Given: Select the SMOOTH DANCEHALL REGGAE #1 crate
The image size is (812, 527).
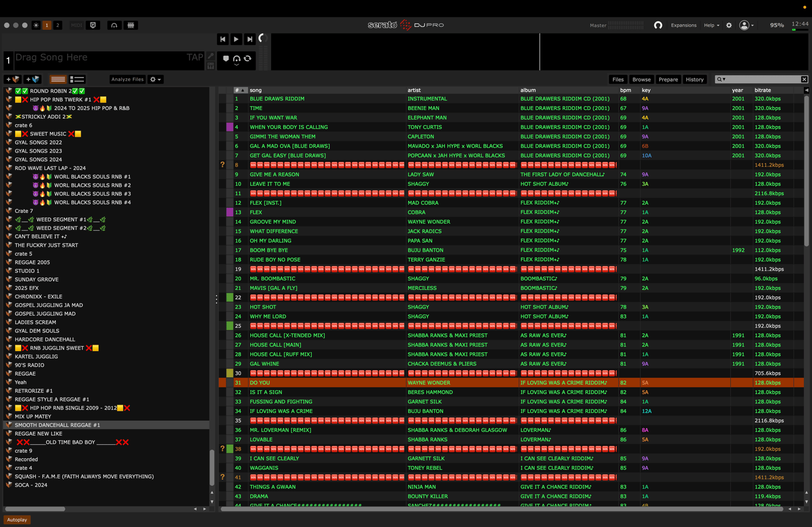Looking at the screenshot, I should 106,425.
